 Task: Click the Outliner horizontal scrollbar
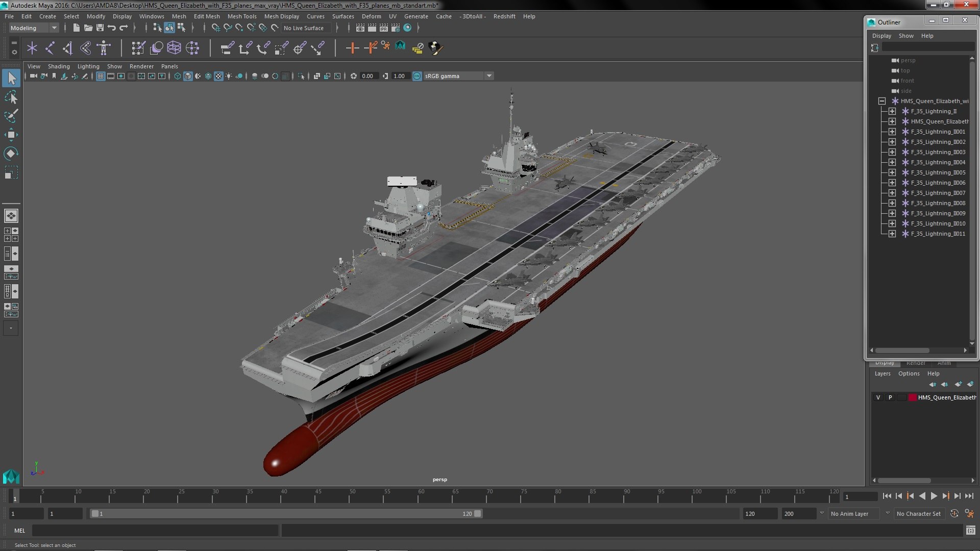coord(902,350)
